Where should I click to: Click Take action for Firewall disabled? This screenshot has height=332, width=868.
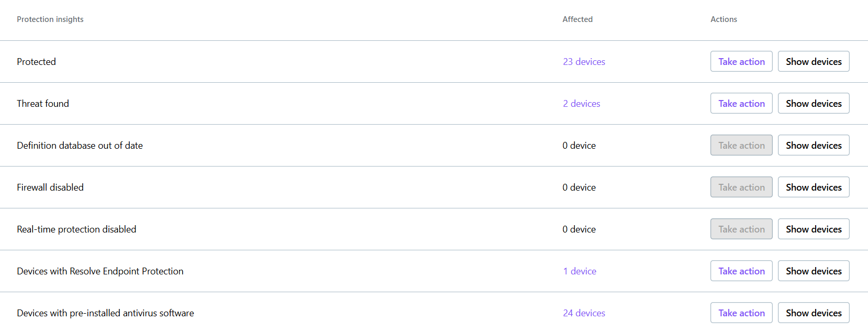click(741, 187)
